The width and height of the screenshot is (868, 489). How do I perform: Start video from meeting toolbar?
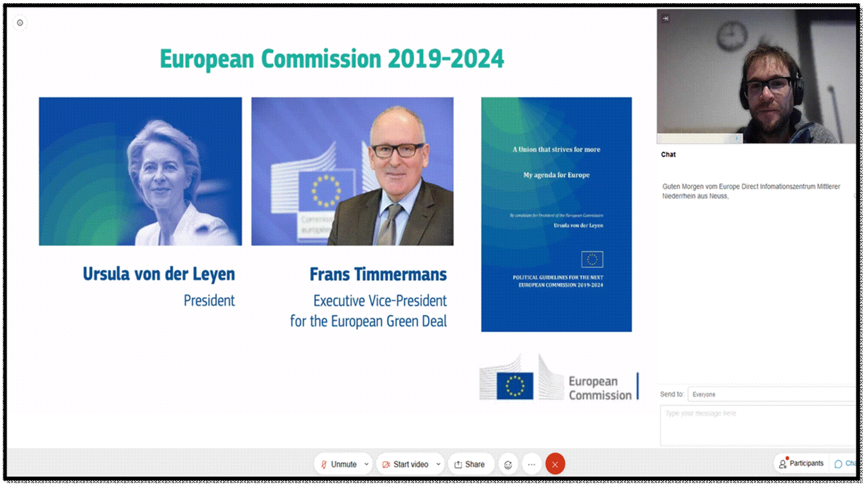[x=405, y=464]
